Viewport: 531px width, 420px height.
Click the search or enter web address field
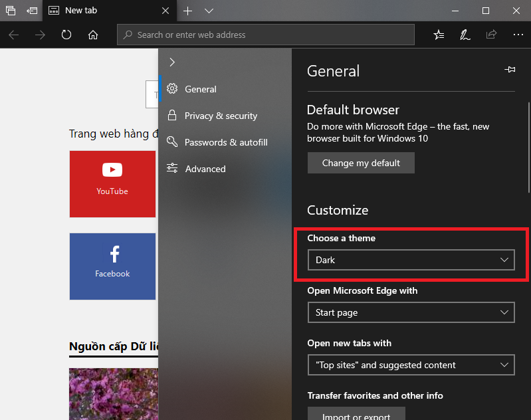(266, 35)
